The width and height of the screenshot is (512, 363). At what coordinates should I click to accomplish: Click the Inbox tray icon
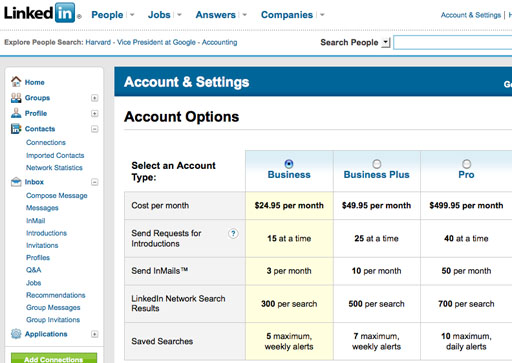pyautogui.click(x=16, y=182)
